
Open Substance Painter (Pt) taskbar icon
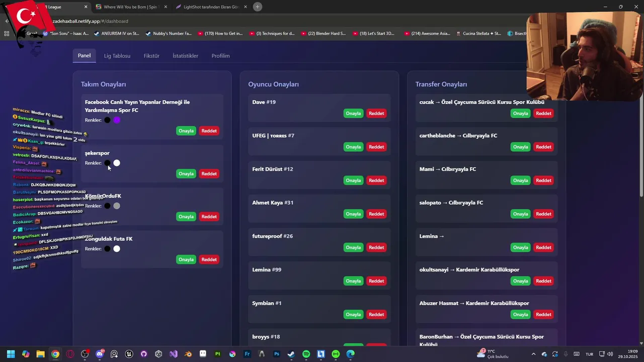tap(218, 354)
